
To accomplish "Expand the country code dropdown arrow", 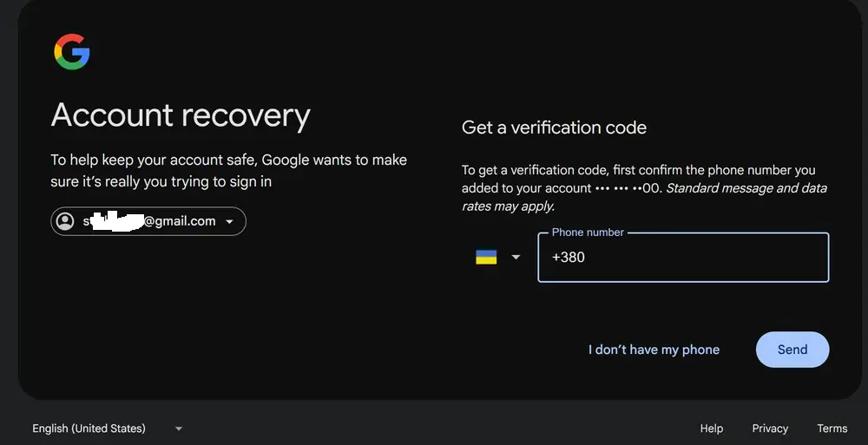I will coord(516,258).
